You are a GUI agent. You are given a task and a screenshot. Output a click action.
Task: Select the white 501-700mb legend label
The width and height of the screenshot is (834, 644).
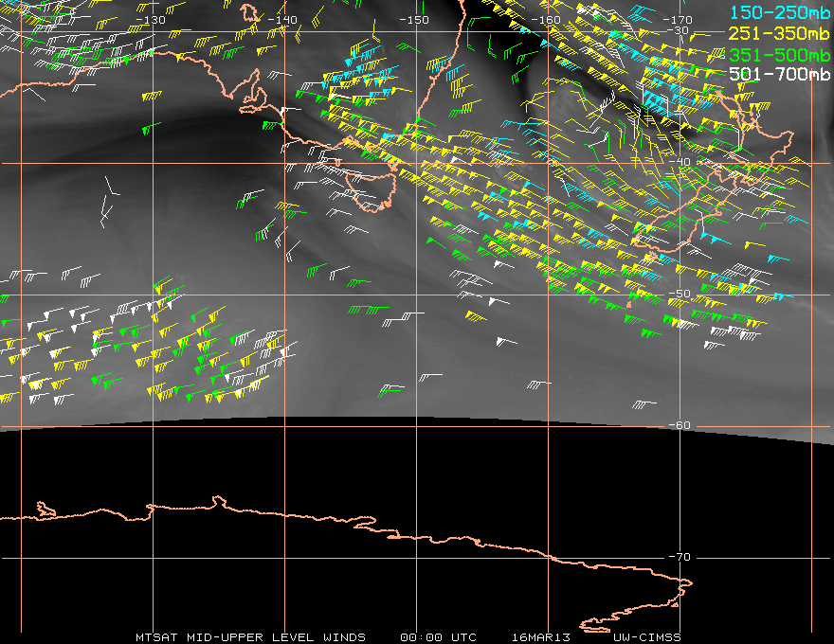pyautogui.click(x=779, y=74)
